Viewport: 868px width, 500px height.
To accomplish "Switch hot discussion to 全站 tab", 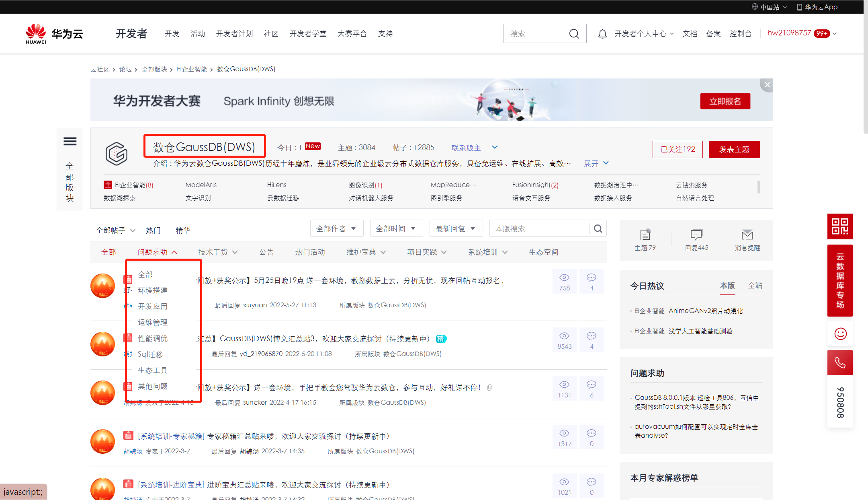I will 755,286.
